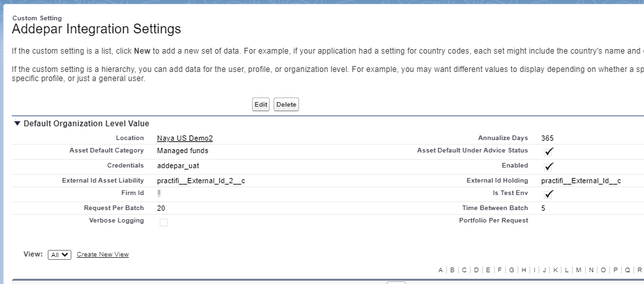Filter list by letter I
Viewport: 644px width, 284px height.
534,270
